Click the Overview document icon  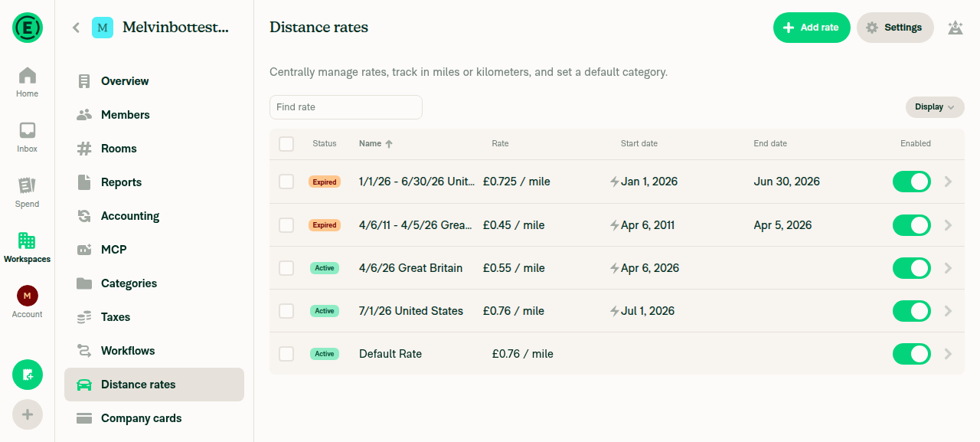tap(84, 81)
